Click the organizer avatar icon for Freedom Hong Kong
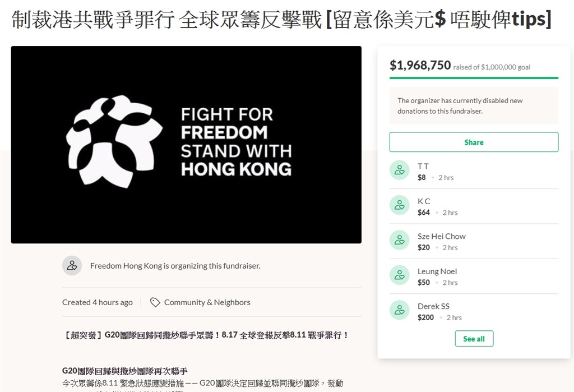 click(72, 266)
